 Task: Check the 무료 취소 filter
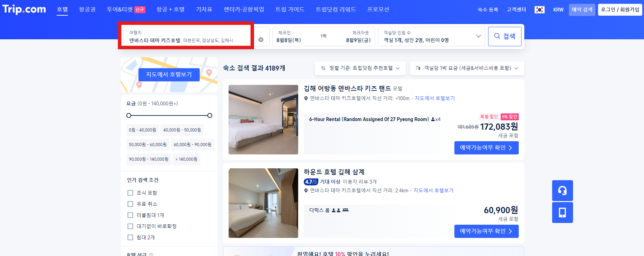[130, 204]
